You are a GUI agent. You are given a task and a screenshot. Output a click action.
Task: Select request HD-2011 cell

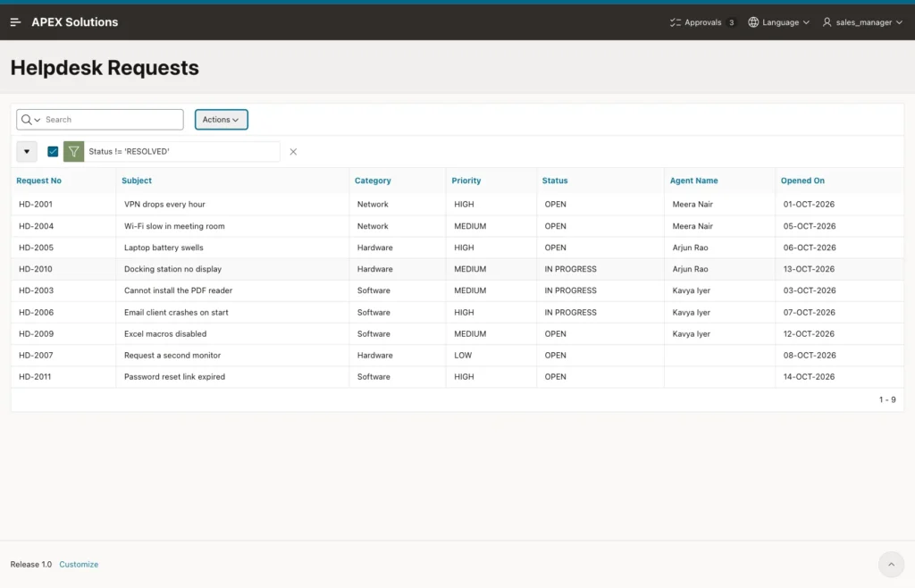point(63,377)
